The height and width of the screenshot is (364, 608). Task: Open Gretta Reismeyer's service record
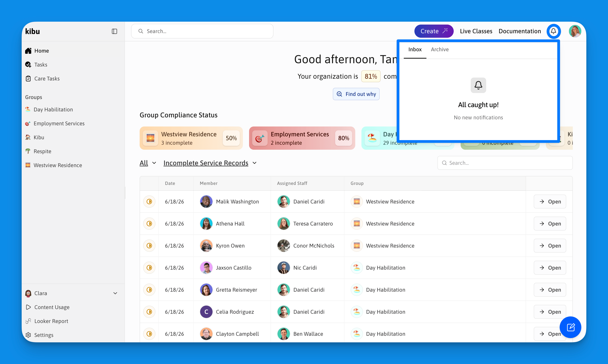pyautogui.click(x=550, y=290)
